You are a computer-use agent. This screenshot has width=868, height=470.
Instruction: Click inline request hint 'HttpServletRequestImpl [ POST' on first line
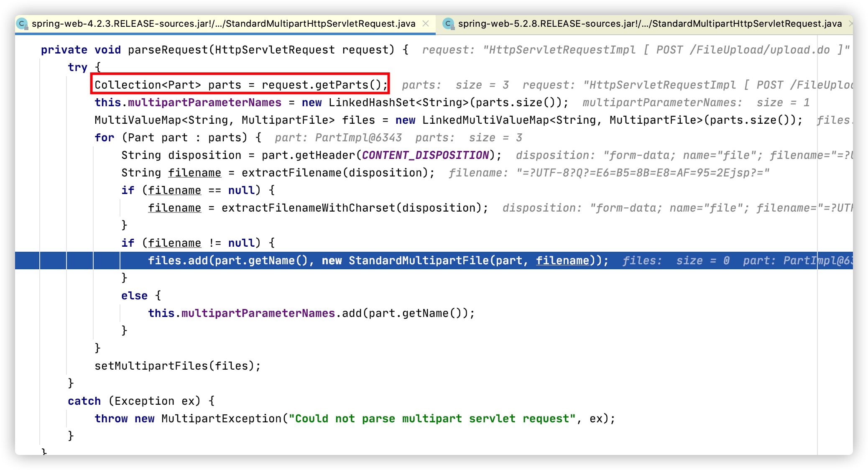(636, 50)
